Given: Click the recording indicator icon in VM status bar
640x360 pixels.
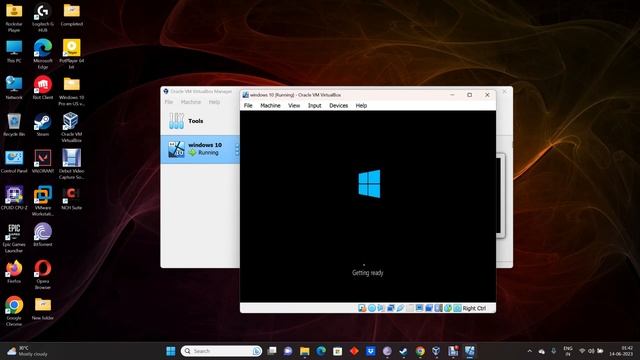Looking at the screenshot, I should point(429,308).
